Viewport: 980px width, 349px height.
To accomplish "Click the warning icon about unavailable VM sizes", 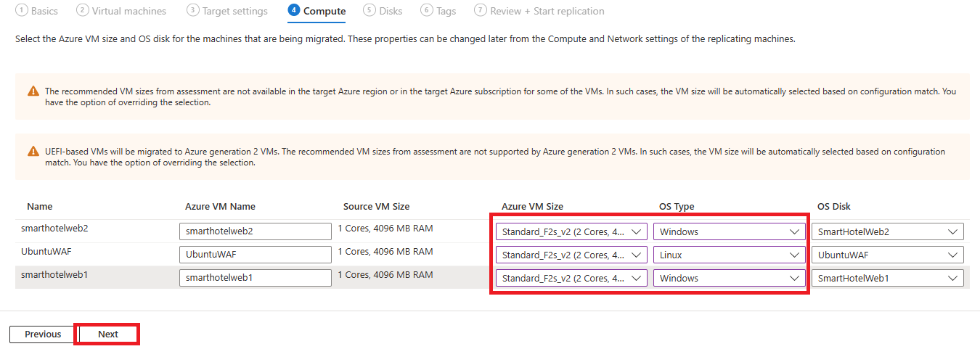I will coord(33,91).
